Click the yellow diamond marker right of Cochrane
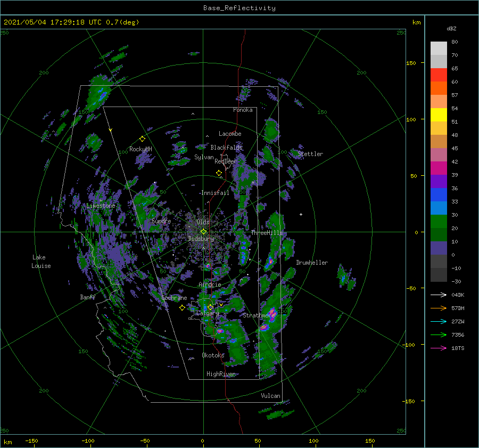 (x=182, y=308)
